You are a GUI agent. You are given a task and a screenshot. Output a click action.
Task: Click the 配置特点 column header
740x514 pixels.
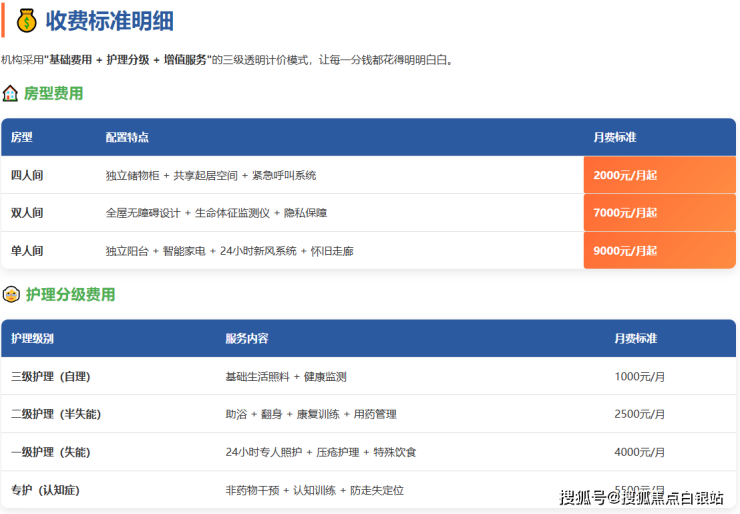[x=127, y=137]
